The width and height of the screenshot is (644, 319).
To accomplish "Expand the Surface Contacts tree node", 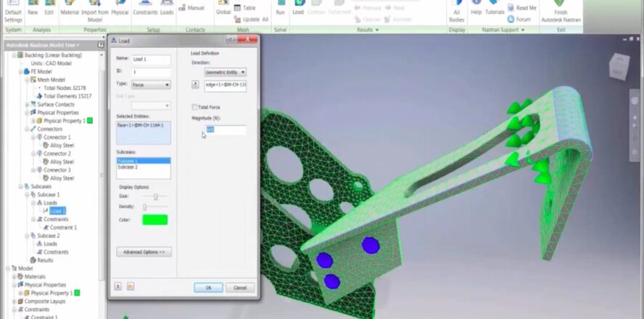I will click(x=27, y=105).
